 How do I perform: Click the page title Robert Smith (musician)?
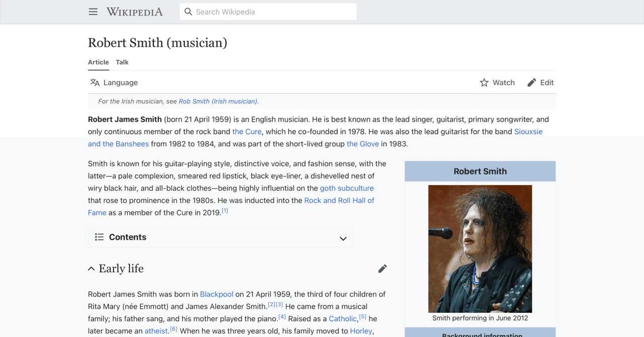click(x=157, y=43)
